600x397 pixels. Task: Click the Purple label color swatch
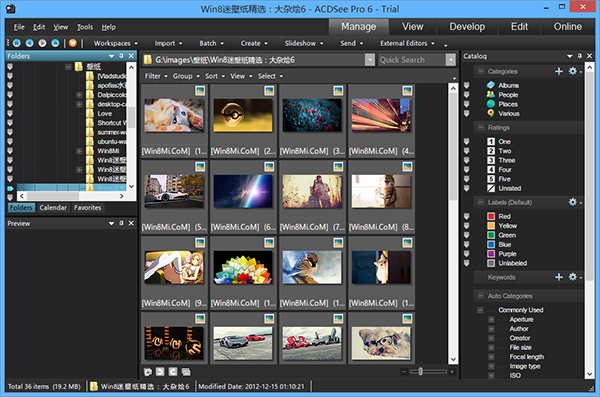point(491,254)
